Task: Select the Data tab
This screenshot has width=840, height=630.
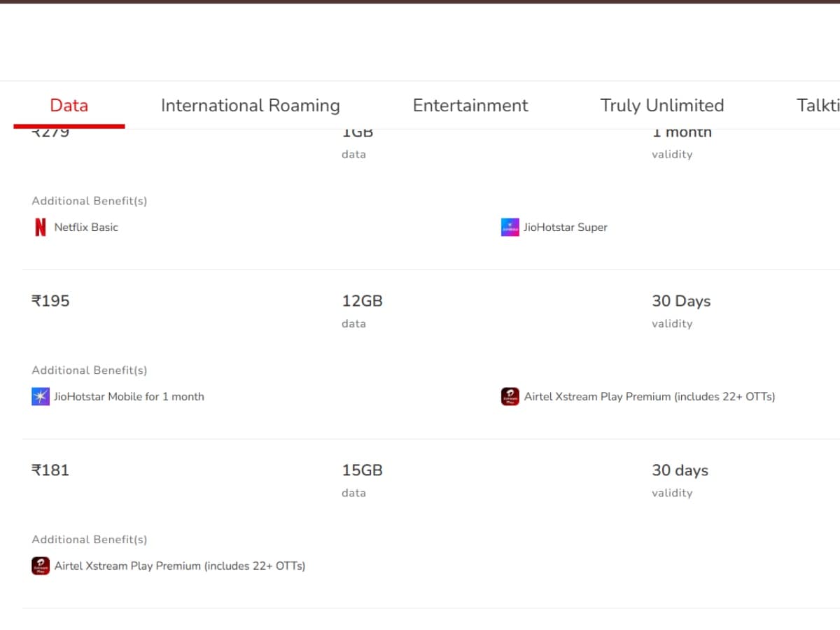Action: point(69,106)
